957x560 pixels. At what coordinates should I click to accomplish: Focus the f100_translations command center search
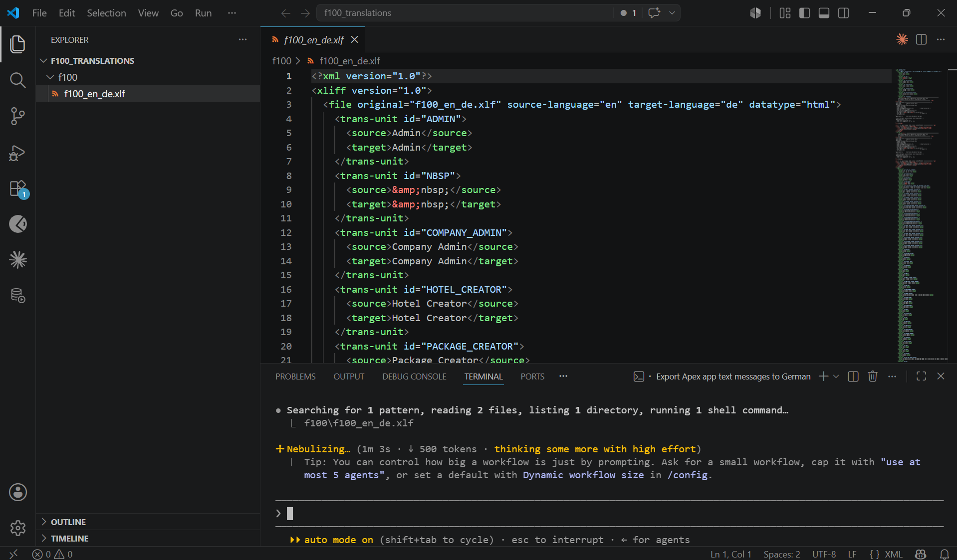[464, 13]
